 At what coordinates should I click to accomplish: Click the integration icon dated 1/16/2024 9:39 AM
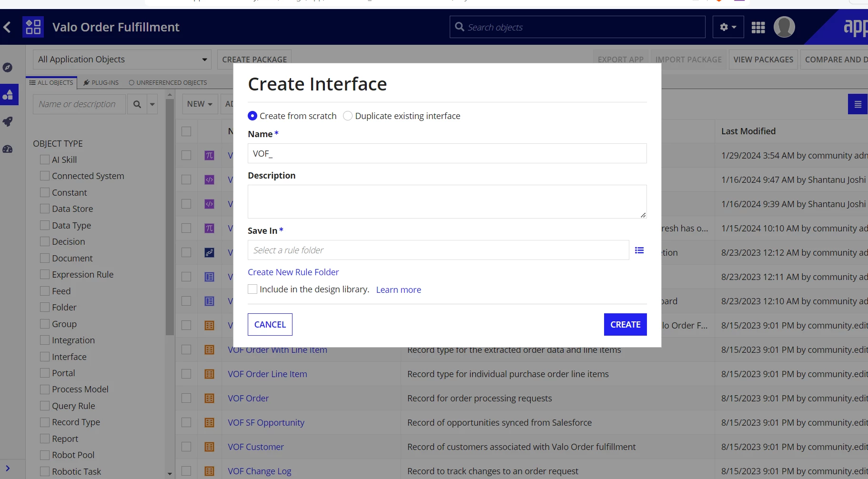tap(209, 204)
